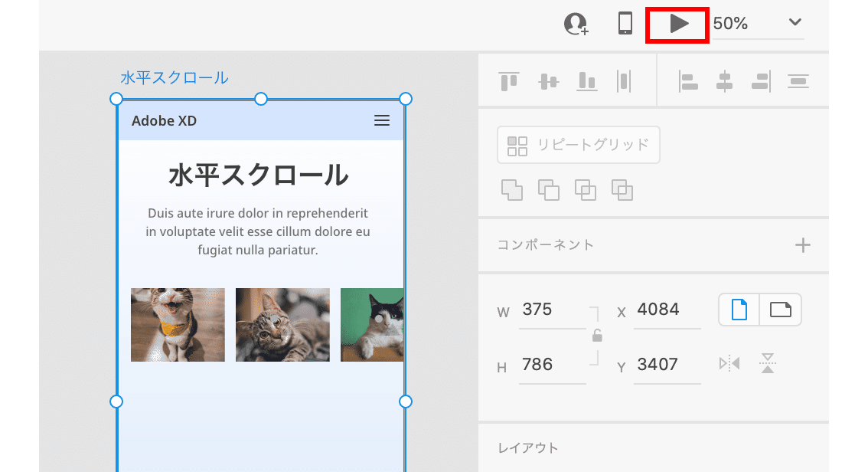Start the desktop preview play button
Viewport: 868px width, 472px height.
[x=678, y=24]
